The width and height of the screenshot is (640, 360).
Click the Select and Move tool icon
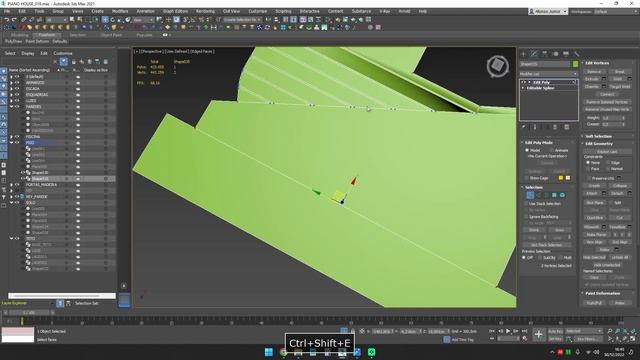pyautogui.click(x=105, y=20)
